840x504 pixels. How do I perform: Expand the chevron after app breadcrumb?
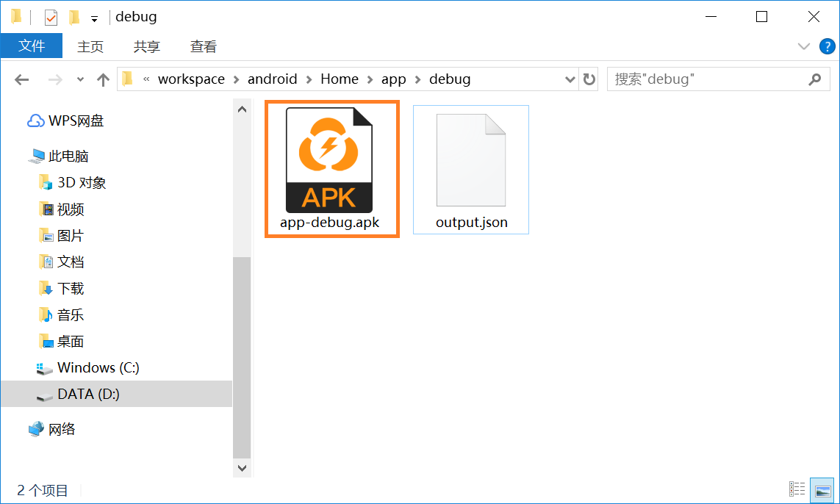click(418, 80)
